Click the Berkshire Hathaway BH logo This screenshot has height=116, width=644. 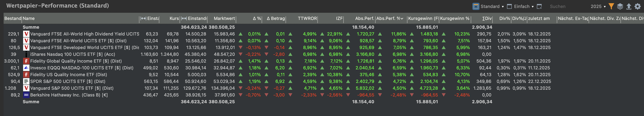pos(26,95)
